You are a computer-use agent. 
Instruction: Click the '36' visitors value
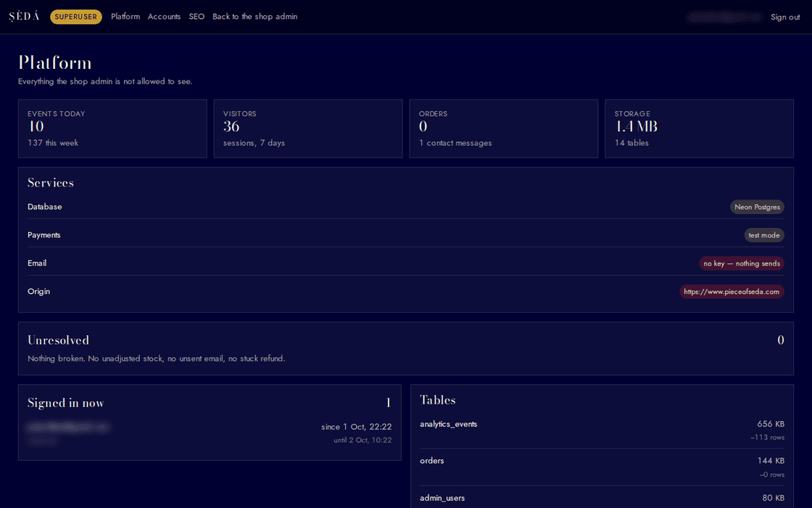click(231, 126)
